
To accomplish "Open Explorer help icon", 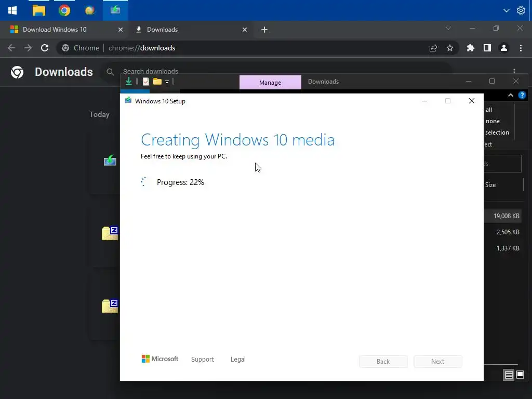I will [x=522, y=96].
